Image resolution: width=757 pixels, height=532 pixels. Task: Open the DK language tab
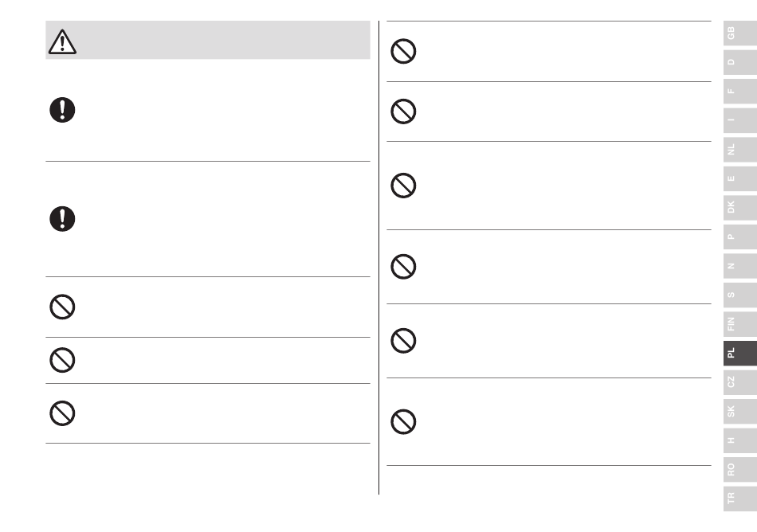pos(740,207)
